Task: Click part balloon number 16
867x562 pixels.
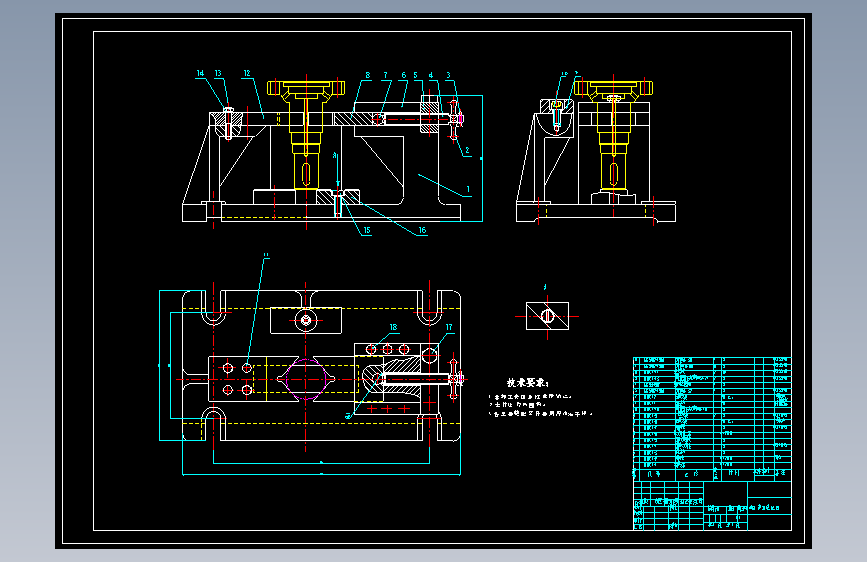Action: point(422,230)
